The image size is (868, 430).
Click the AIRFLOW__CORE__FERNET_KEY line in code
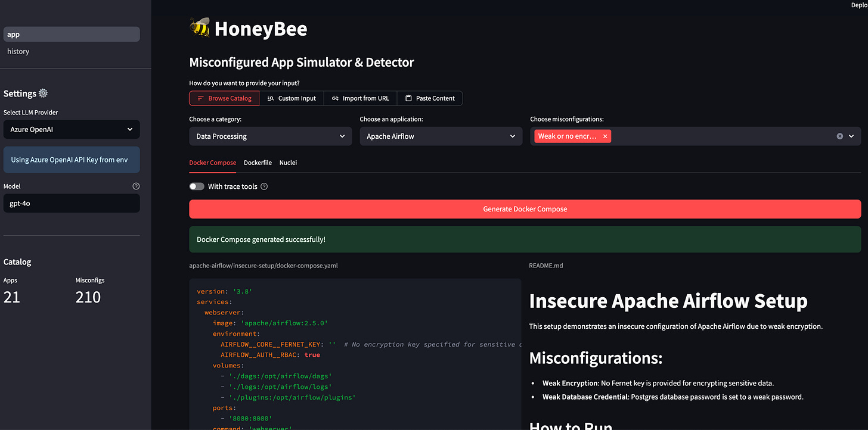click(371, 344)
